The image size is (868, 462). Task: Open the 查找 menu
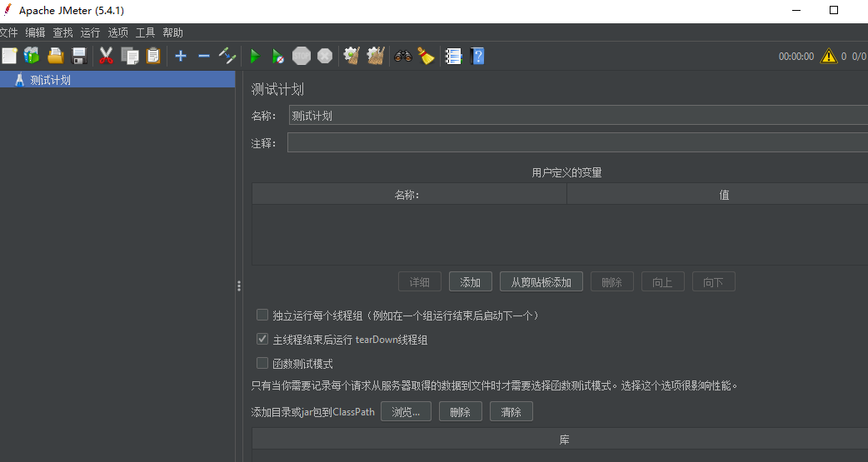pos(62,32)
